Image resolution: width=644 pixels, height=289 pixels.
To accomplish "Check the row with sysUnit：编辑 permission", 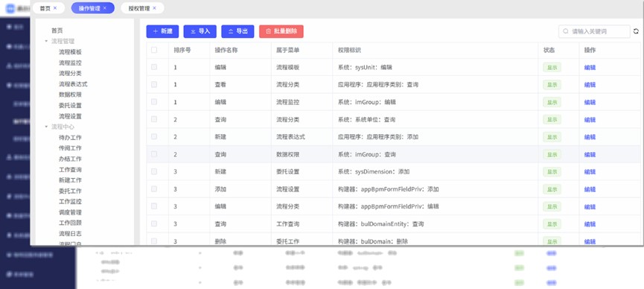I will [154, 67].
